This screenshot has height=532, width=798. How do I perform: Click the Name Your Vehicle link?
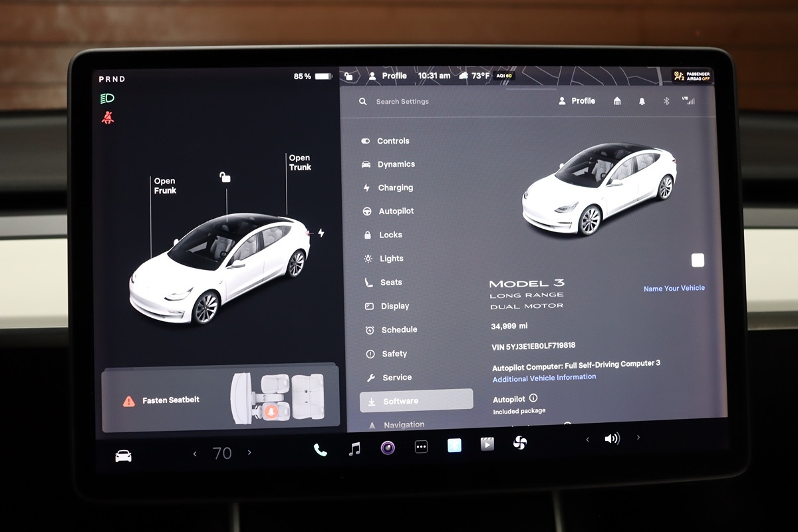click(x=674, y=289)
